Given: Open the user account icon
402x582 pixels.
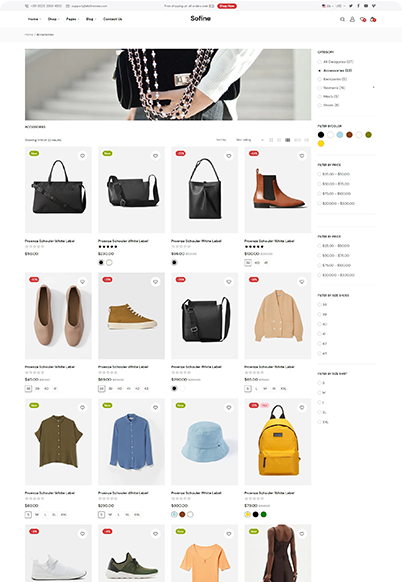Looking at the screenshot, I should point(352,19).
